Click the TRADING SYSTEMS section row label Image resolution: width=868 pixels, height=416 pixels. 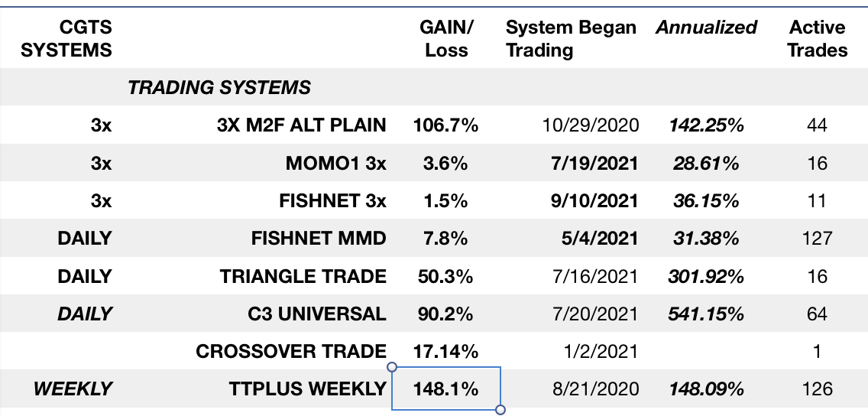coord(219,88)
